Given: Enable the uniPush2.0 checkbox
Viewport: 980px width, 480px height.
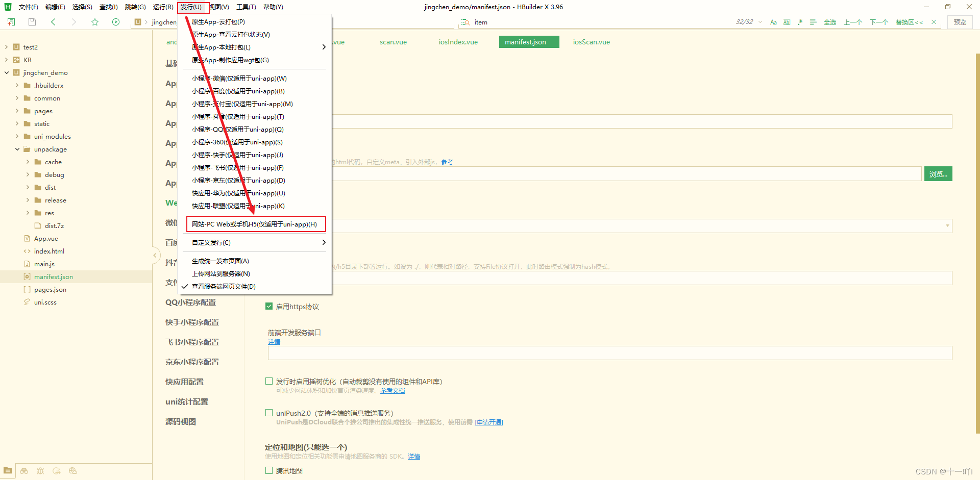Looking at the screenshot, I should click(x=269, y=413).
